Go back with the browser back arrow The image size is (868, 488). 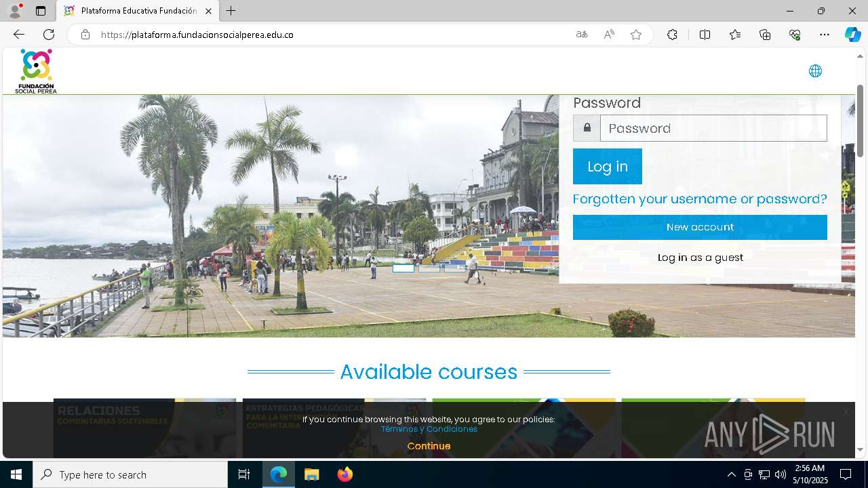(19, 35)
